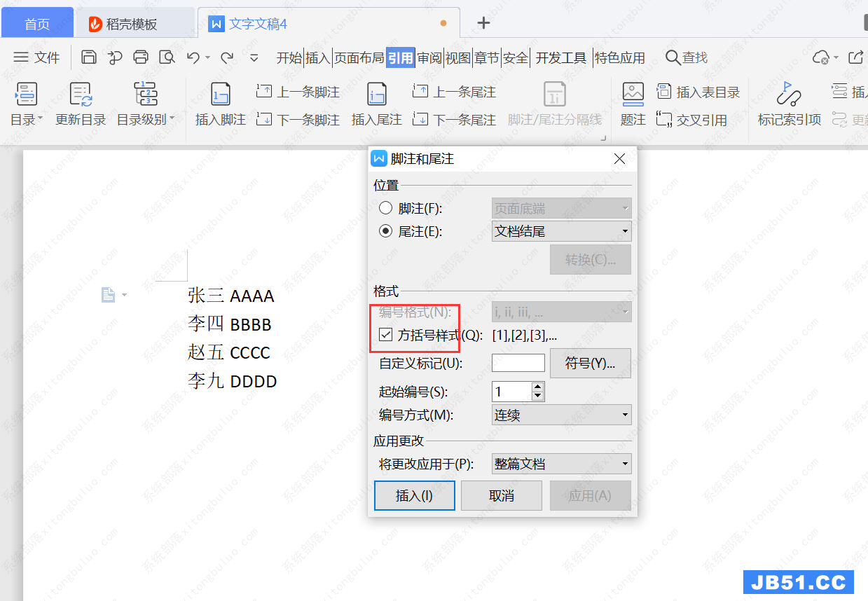Click the Insert Footnote icon
The width and height of the screenshot is (868, 601).
pos(221,94)
